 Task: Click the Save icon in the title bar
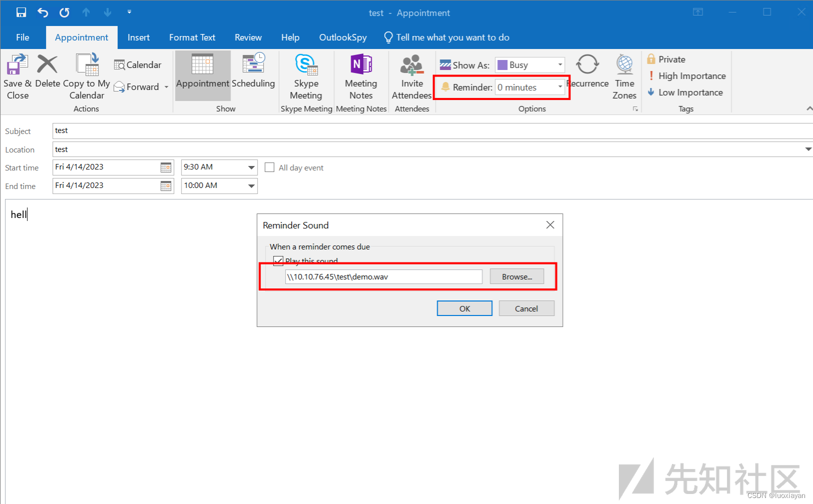coord(21,12)
